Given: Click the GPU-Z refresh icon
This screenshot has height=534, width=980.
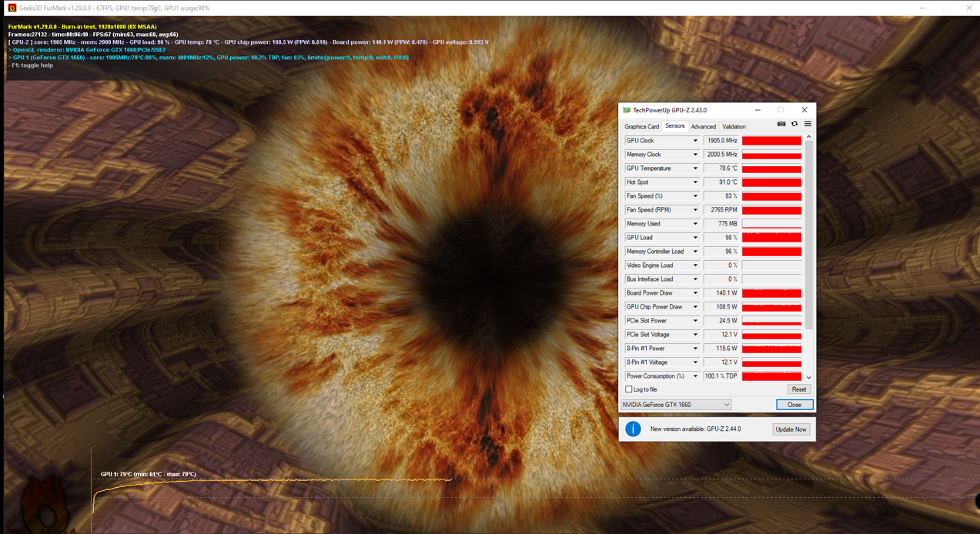Looking at the screenshot, I should click(x=794, y=124).
